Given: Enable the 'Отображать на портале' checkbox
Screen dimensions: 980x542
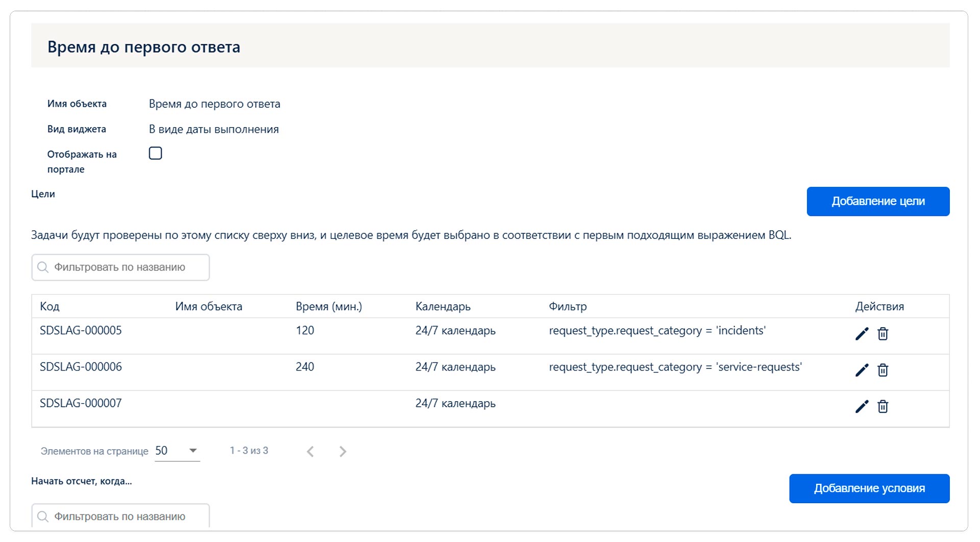Looking at the screenshot, I should (155, 153).
